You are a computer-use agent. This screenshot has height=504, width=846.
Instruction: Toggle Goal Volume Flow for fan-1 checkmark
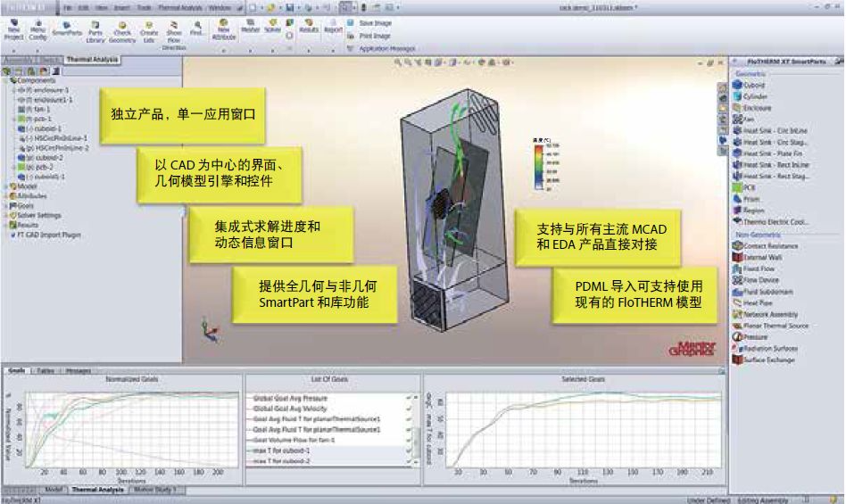[x=409, y=440]
